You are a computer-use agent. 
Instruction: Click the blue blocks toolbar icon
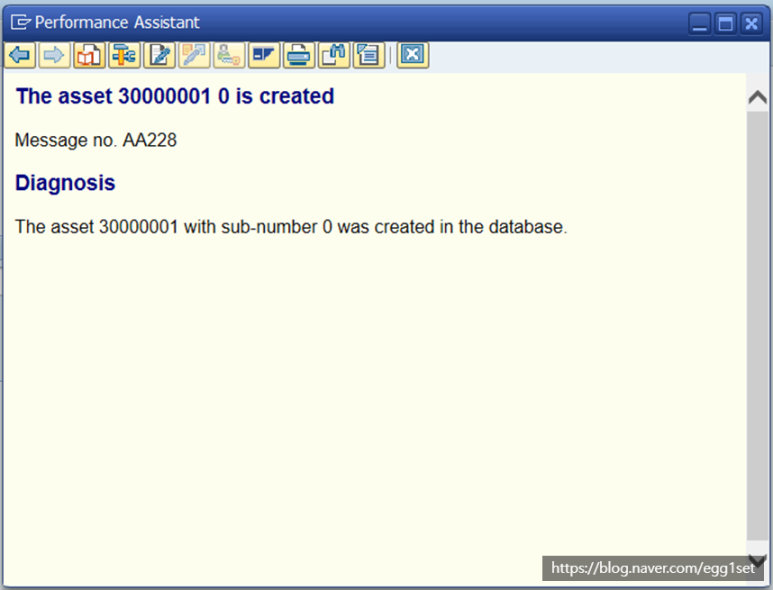point(264,55)
